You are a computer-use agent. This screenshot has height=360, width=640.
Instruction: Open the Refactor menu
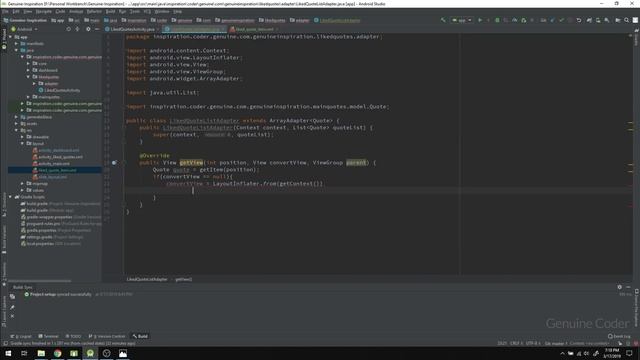point(94,11)
